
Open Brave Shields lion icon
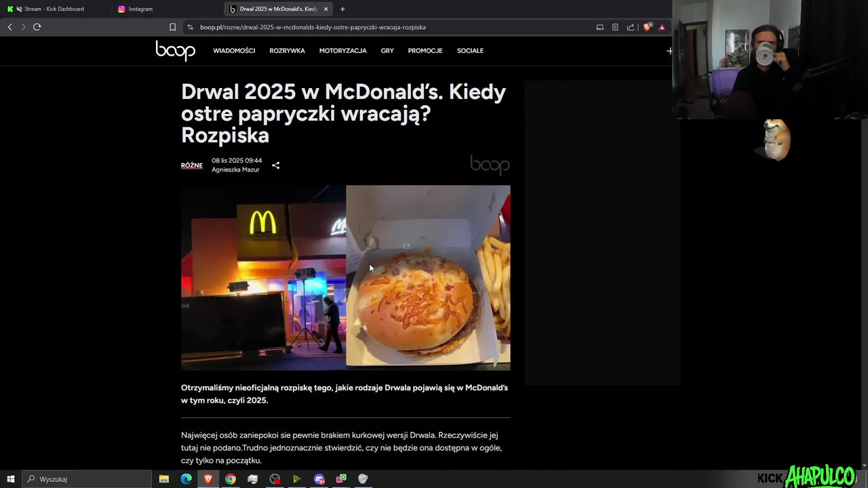coord(647,27)
